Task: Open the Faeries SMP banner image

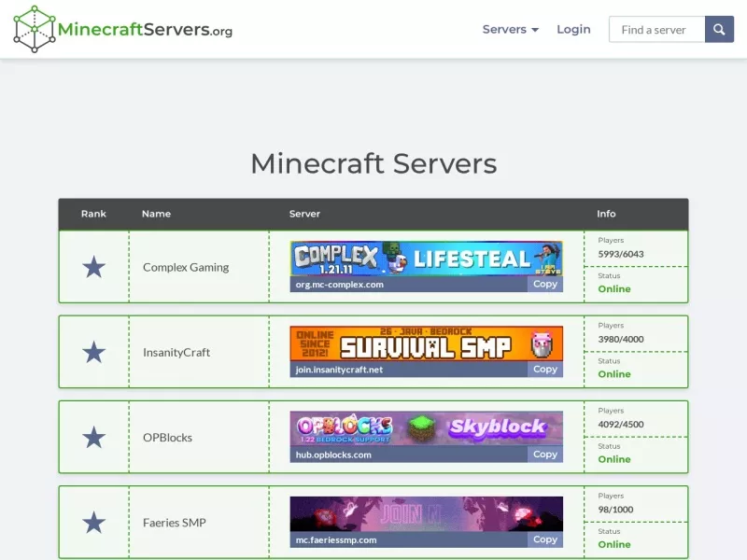Action: [x=427, y=514]
